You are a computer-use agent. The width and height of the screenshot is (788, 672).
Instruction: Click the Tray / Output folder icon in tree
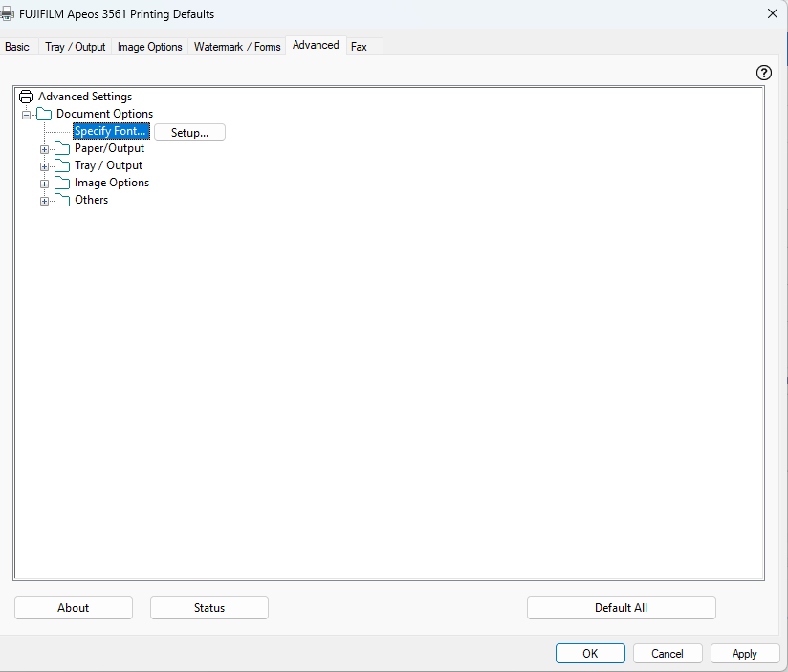[62, 165]
